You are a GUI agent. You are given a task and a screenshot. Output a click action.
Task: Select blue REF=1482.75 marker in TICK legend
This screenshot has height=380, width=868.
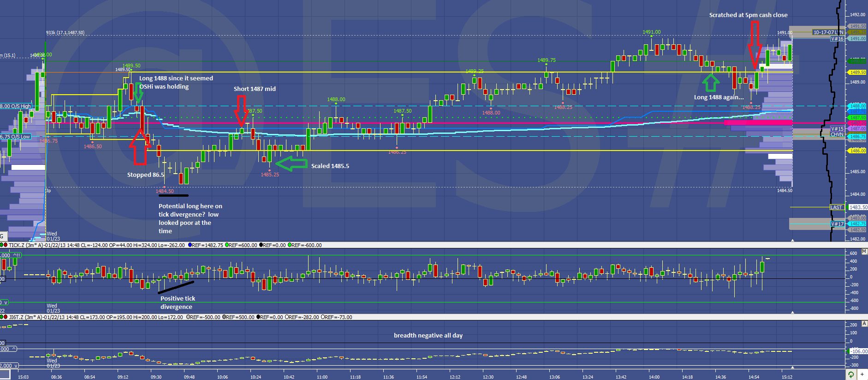point(190,245)
